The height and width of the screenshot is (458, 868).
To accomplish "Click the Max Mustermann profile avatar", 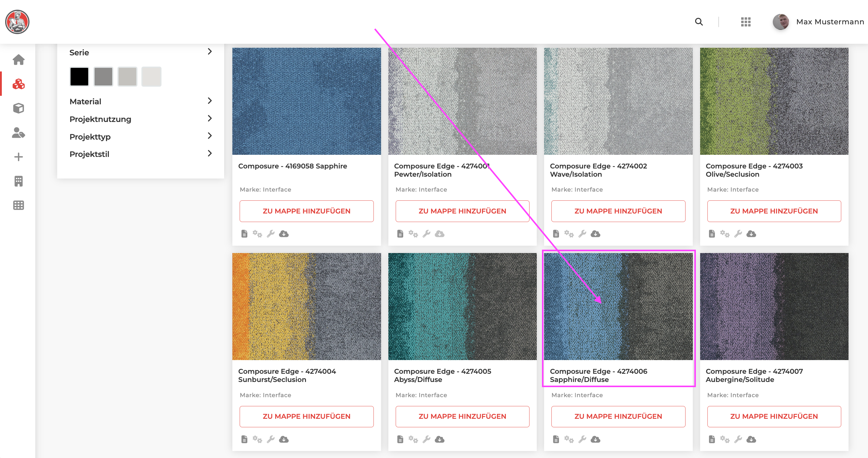I will point(780,22).
